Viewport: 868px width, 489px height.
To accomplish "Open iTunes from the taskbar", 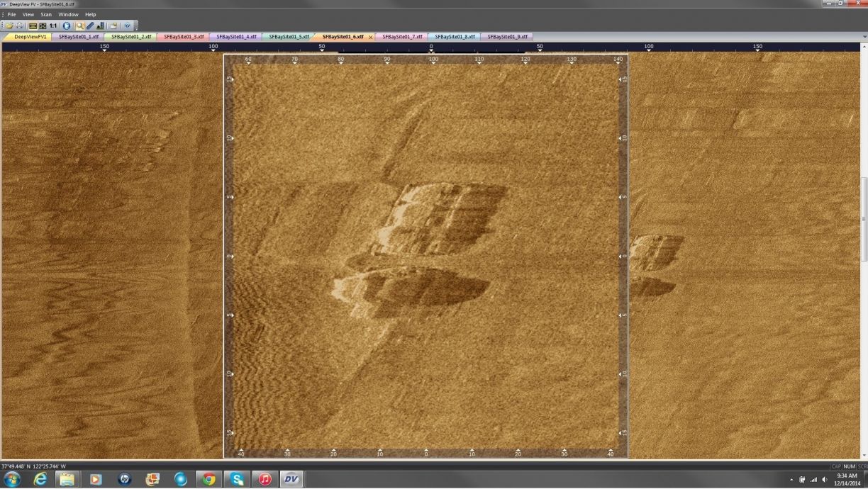I will (x=265, y=480).
